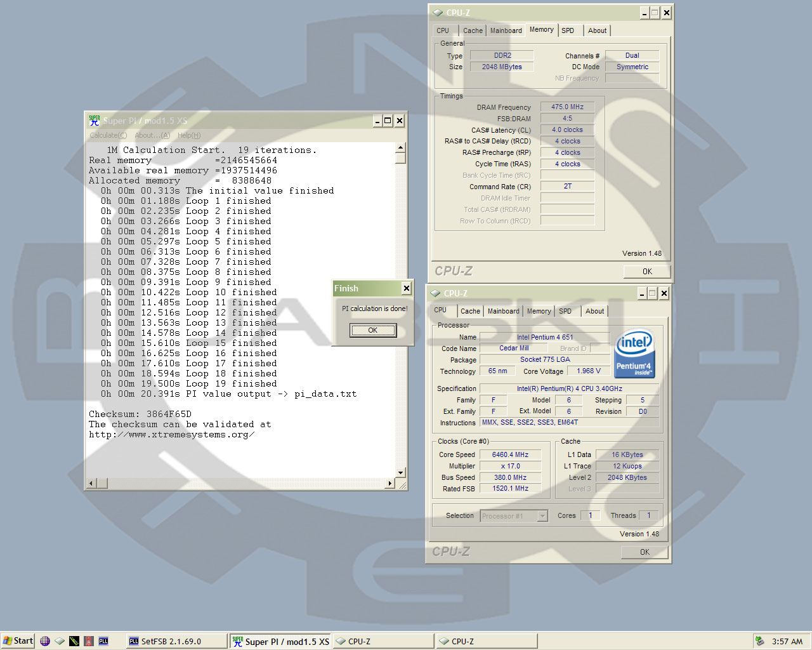Maximize the Super PI window
812x650 pixels.
point(388,121)
